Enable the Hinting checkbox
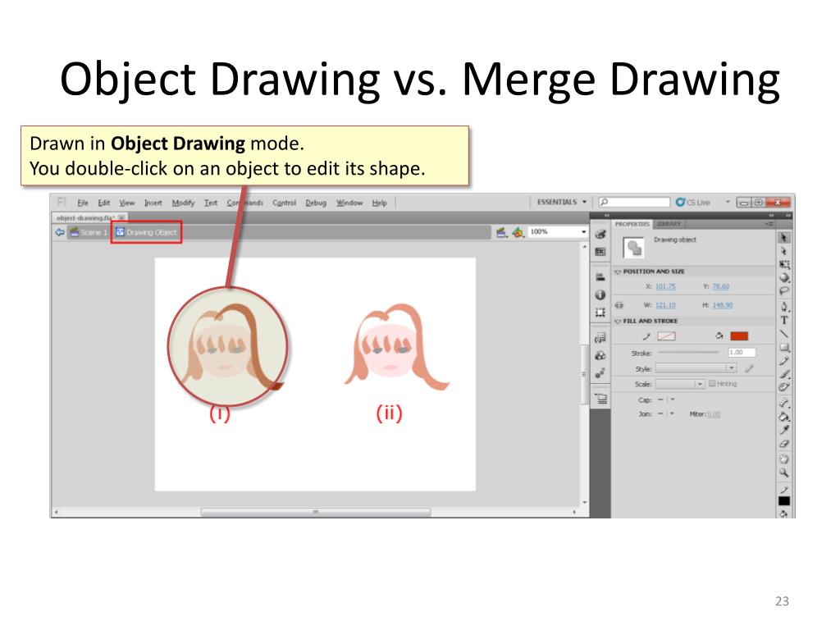The width and height of the screenshot is (840, 630). [x=712, y=384]
